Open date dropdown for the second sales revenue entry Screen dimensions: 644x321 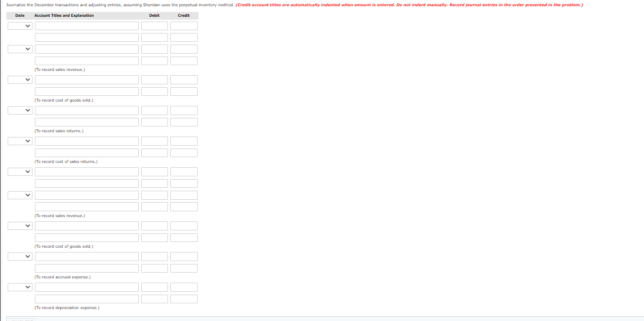click(x=20, y=195)
